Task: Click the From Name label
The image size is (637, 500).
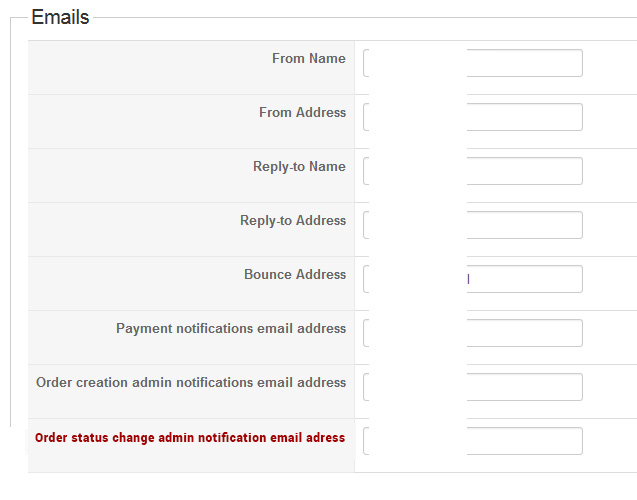Action: pyautogui.click(x=308, y=59)
